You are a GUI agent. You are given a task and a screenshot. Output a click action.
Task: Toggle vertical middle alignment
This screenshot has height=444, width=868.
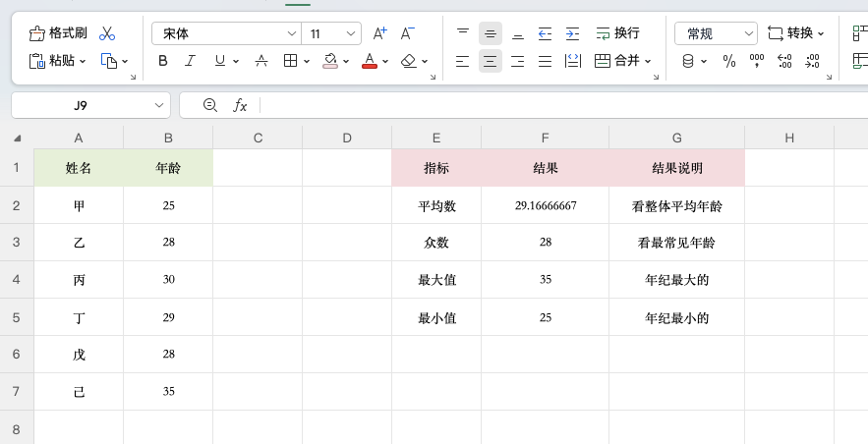pos(491,33)
